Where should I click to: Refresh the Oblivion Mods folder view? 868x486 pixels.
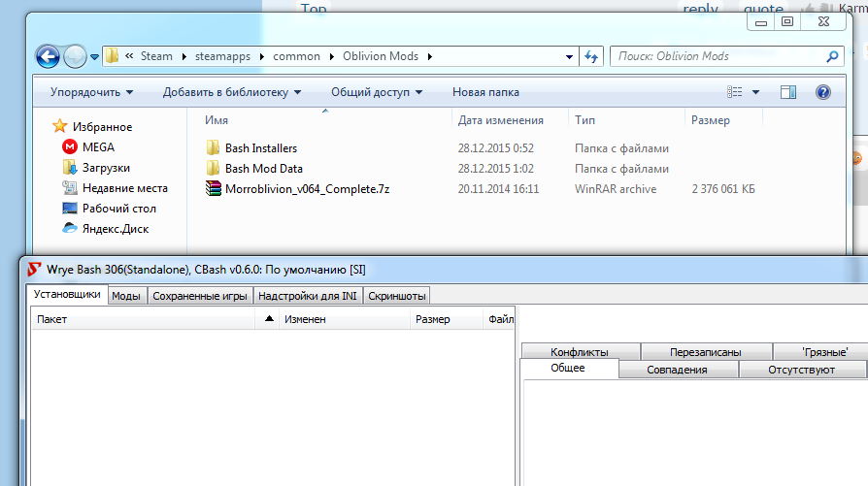pyautogui.click(x=591, y=57)
